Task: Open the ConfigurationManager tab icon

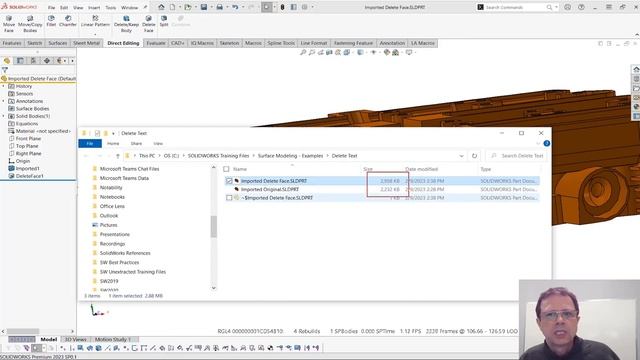Action: point(33,60)
